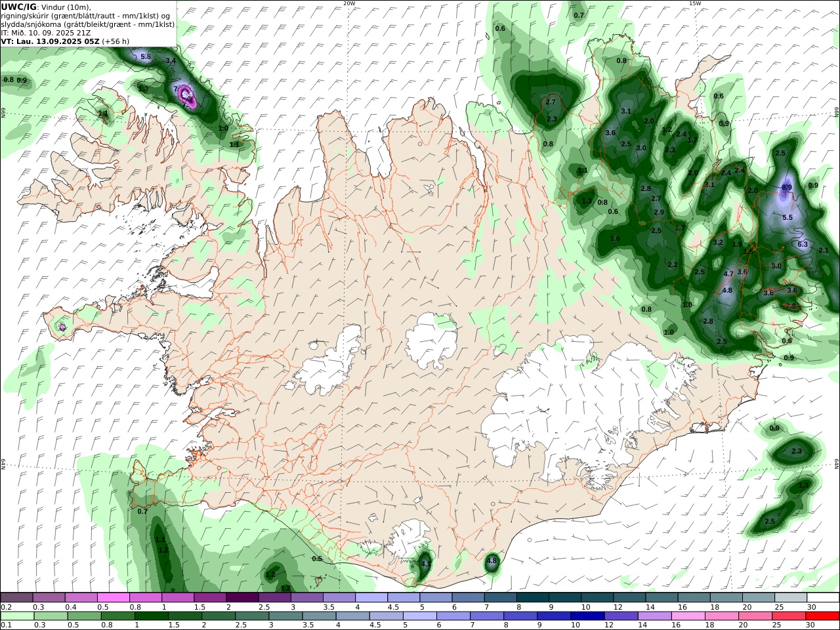Click the precipitation value 1.9 on the map
The image size is (840, 630).
click(737, 244)
